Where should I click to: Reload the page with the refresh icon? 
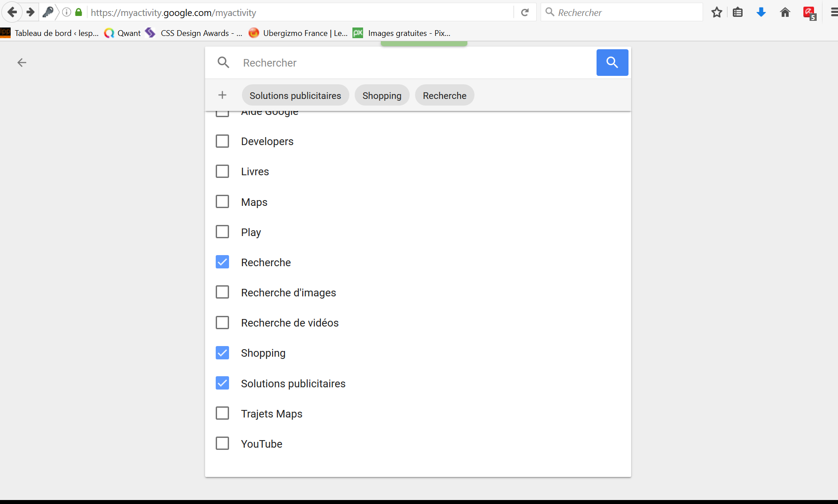tap(525, 12)
